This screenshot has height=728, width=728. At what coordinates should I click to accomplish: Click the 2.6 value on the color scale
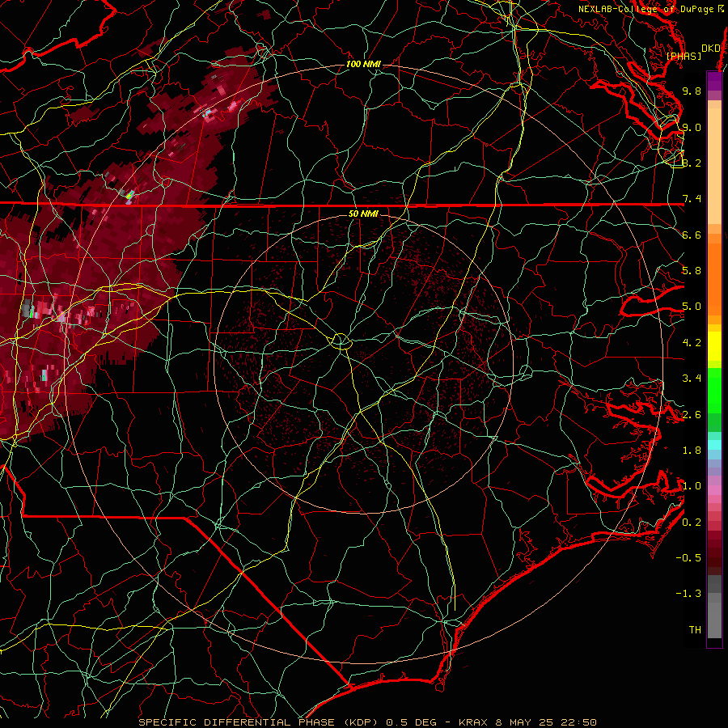(x=692, y=415)
